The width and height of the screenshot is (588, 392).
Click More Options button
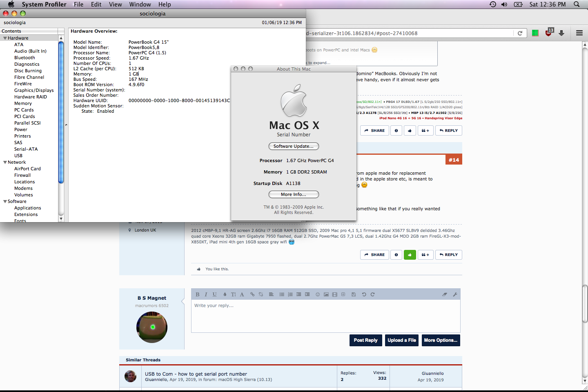[x=441, y=340]
